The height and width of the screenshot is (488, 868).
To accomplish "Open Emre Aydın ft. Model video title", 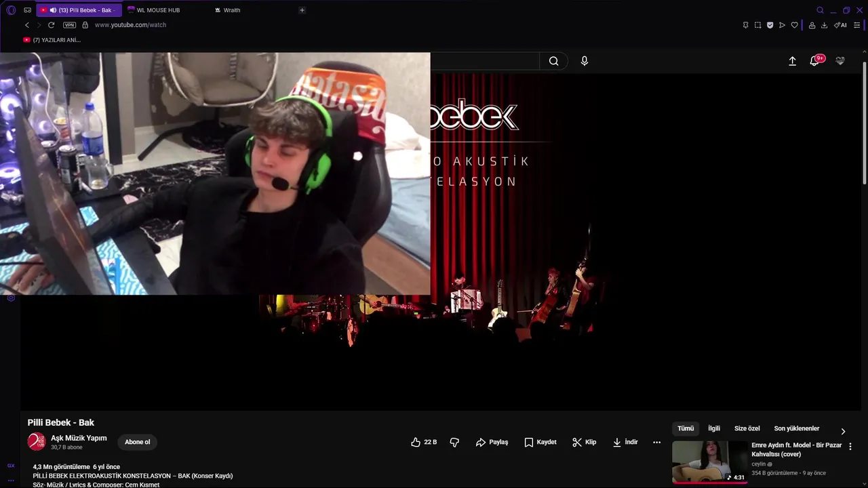I will click(x=796, y=449).
